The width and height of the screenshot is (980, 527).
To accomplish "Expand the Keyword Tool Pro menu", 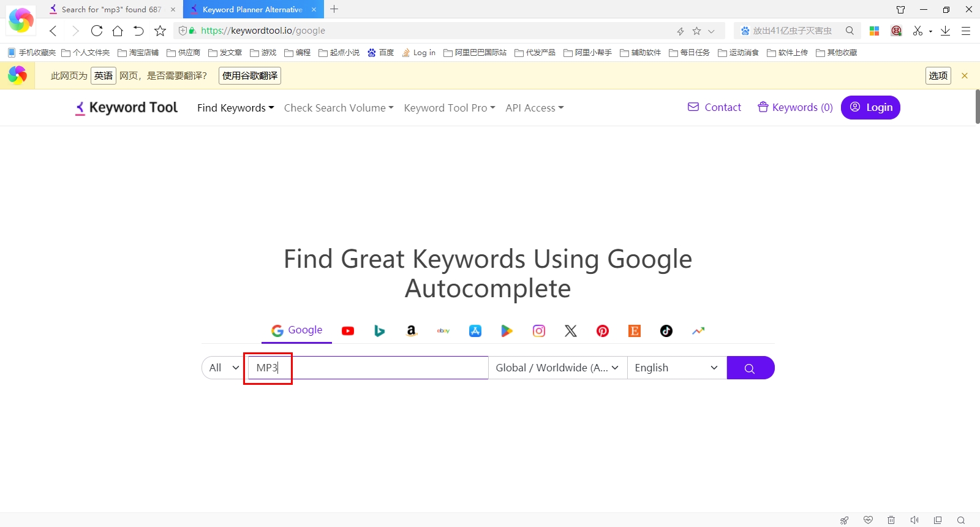I will coord(450,108).
